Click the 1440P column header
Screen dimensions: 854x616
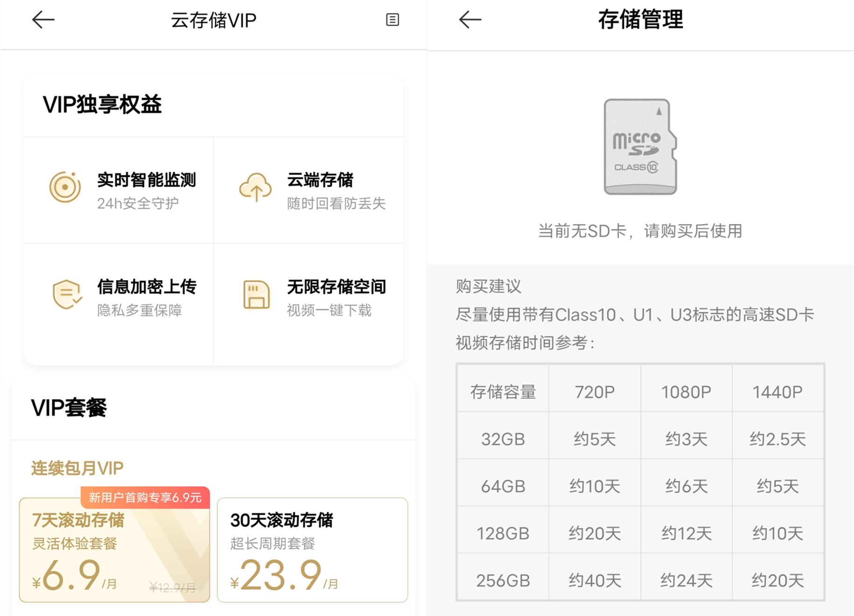pos(777,392)
